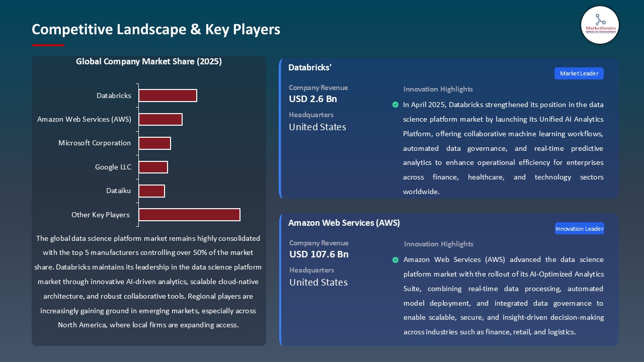Screen dimensions: 644x362
Task: Select the green checkmark beside AWS highlight
Action: (x=395, y=259)
